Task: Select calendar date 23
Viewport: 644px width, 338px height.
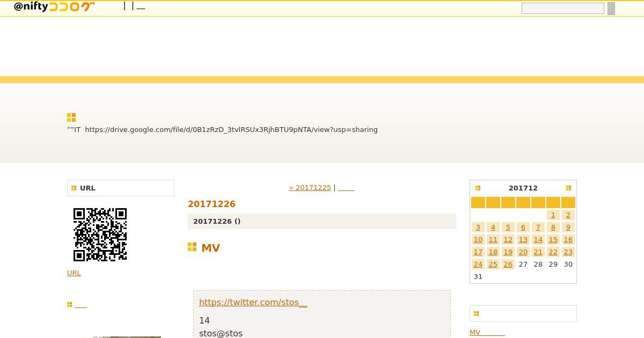Action: [568, 252]
